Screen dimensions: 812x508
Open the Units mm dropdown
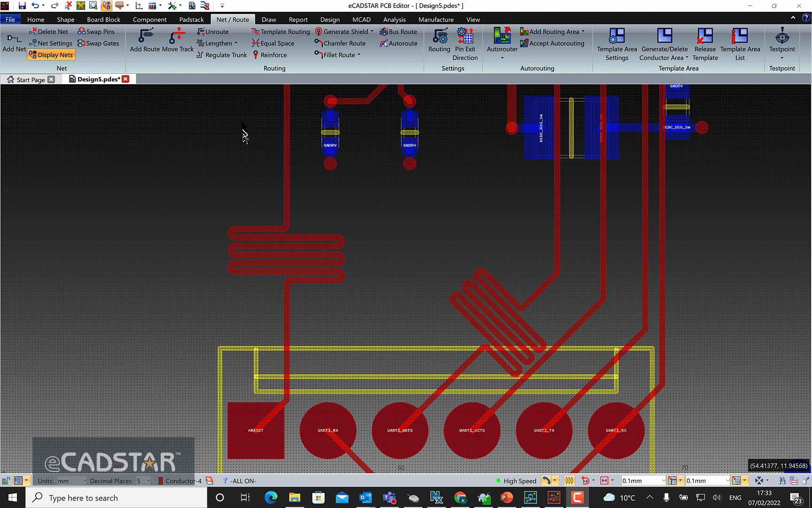(x=72, y=481)
